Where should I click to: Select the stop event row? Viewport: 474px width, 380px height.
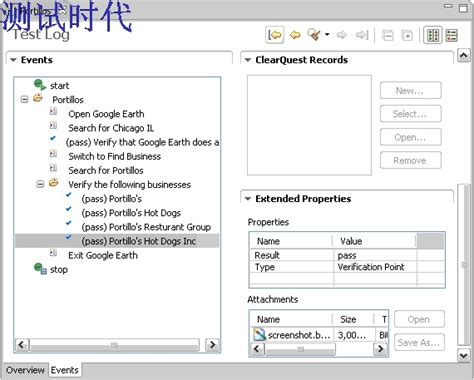[x=59, y=269]
